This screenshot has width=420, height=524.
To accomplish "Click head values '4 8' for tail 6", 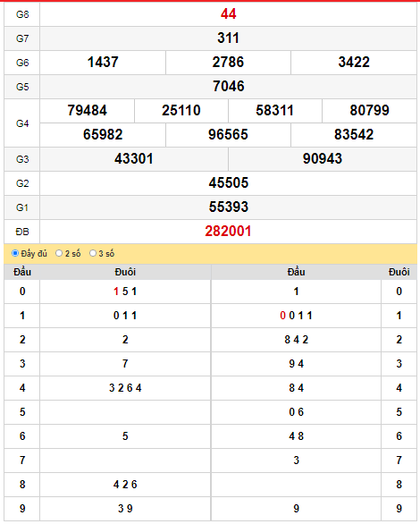I will coord(296,436).
